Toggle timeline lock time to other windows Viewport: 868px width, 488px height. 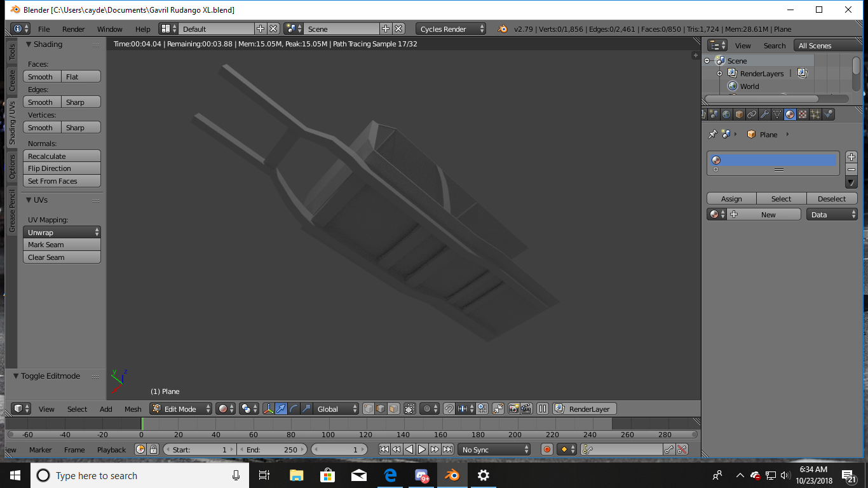tap(153, 449)
